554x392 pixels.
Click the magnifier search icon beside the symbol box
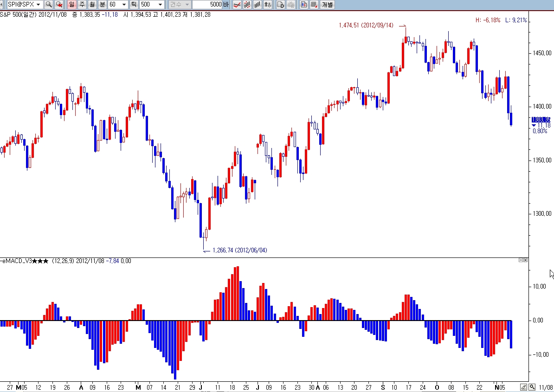pos(49,5)
